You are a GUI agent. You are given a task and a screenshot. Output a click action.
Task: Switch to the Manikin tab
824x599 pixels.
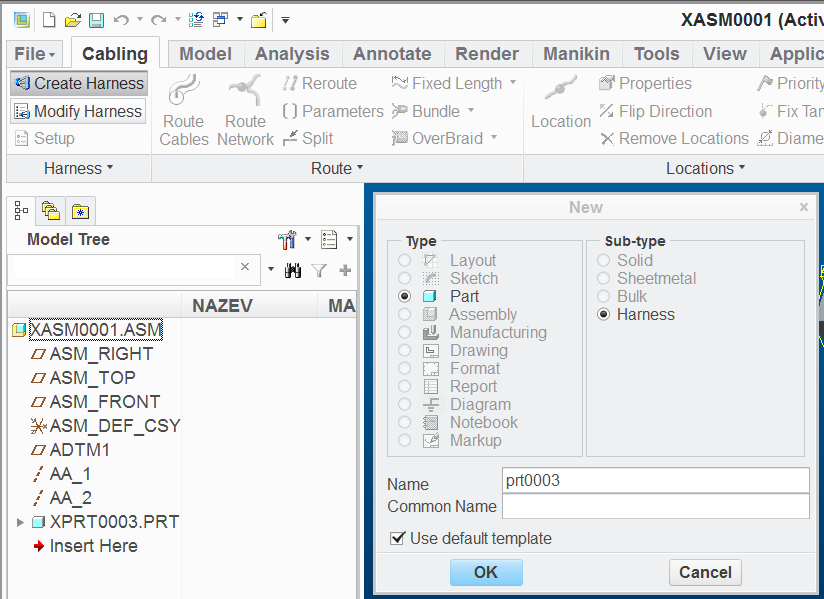click(x=576, y=54)
